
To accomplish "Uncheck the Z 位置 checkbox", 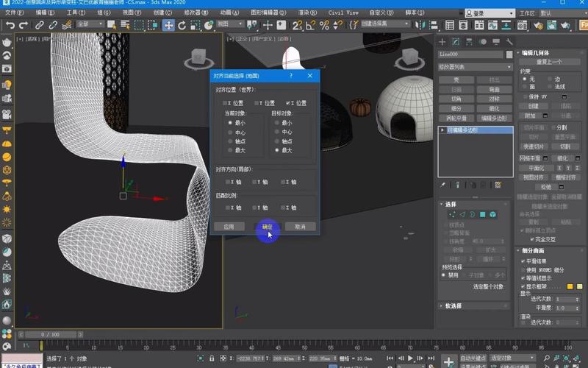I will point(288,103).
